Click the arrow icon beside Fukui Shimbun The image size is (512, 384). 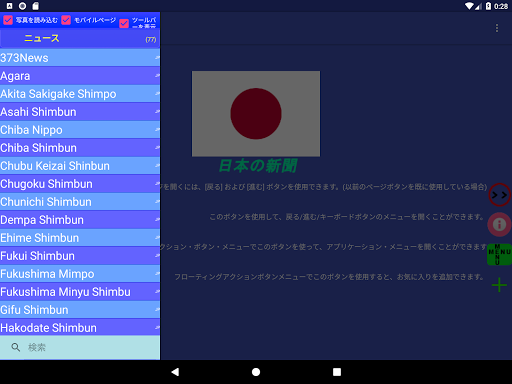(157, 256)
